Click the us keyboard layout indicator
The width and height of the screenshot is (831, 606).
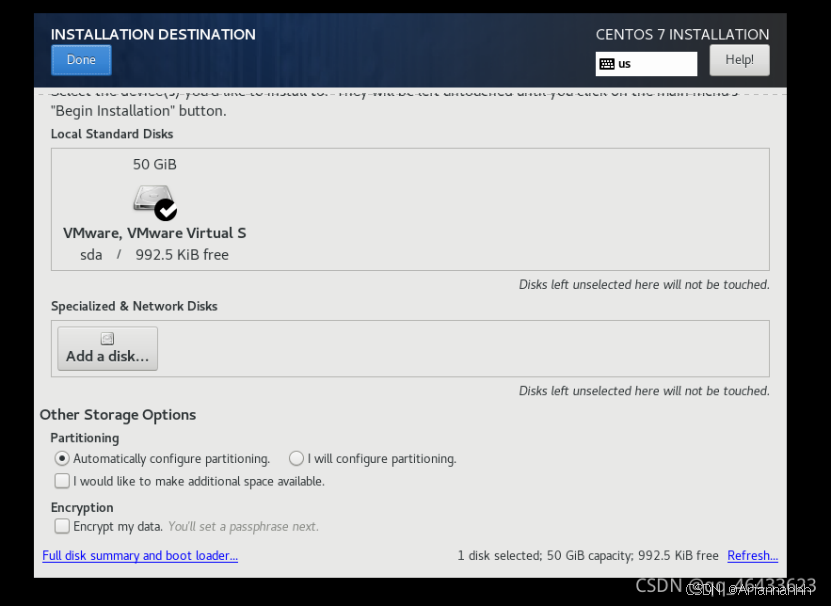646,64
